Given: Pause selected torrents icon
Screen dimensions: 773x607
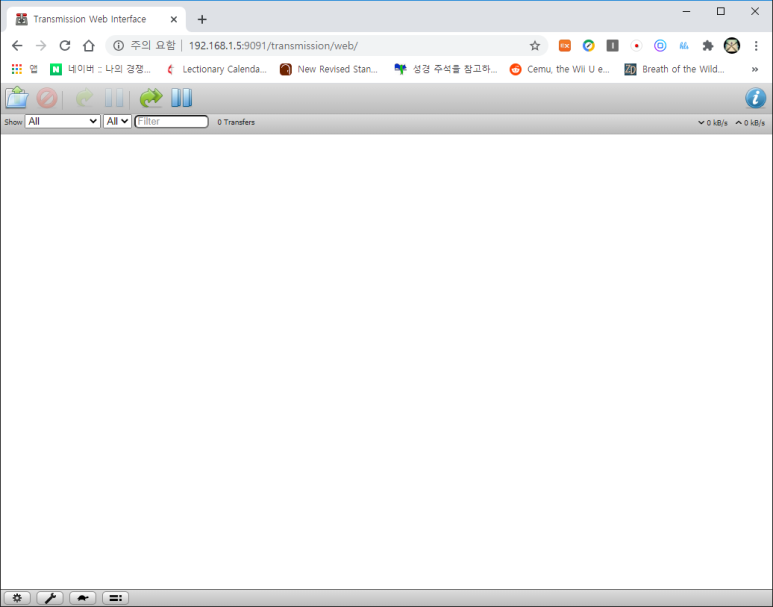Looking at the screenshot, I should click(x=114, y=98).
